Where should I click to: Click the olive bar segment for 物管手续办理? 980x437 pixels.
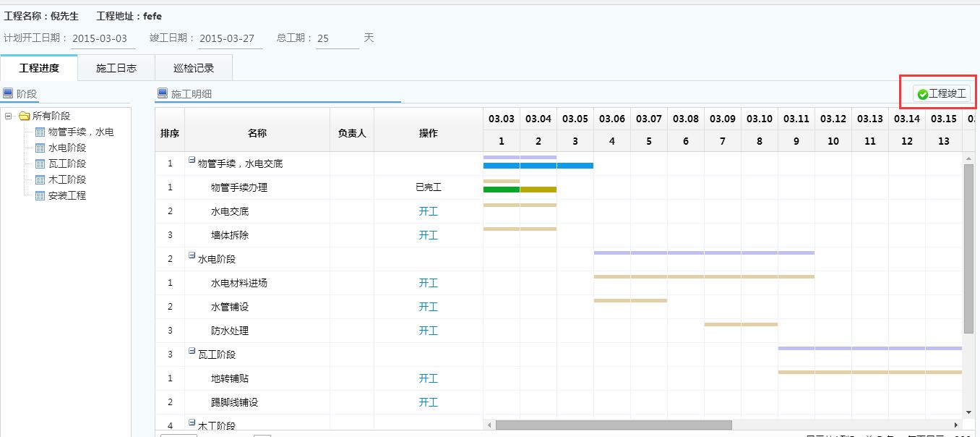538,190
